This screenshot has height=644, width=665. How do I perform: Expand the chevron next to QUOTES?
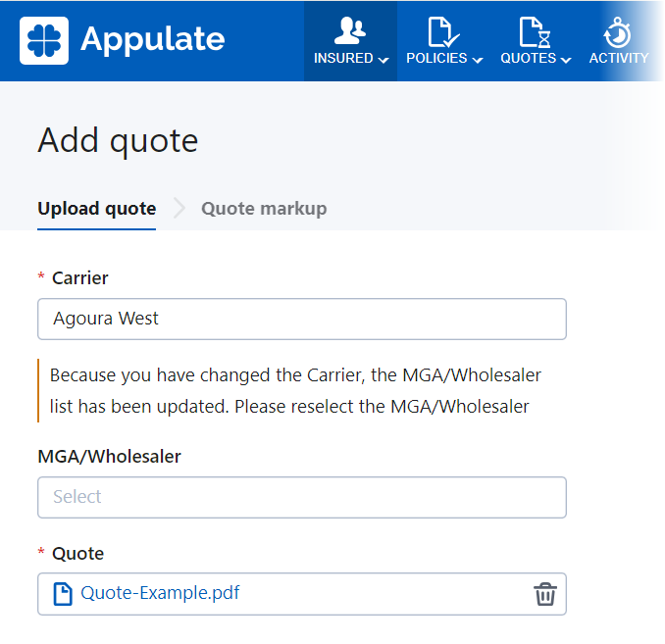566,60
